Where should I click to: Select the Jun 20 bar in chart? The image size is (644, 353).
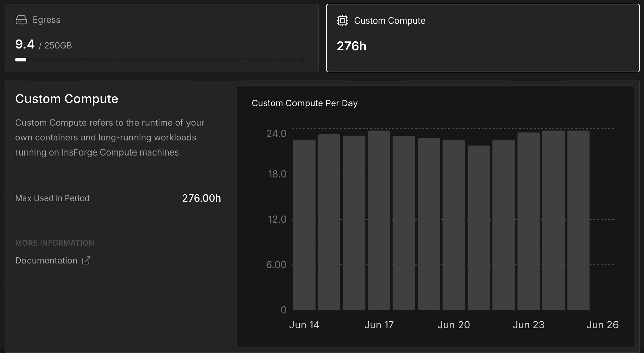[454, 225]
